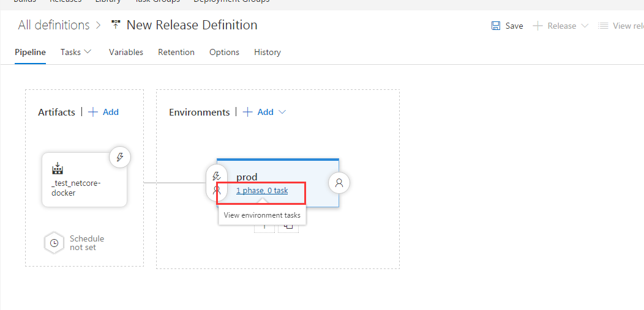Switch to the Variables tab
Viewport: 644px width, 310px height.
point(126,52)
